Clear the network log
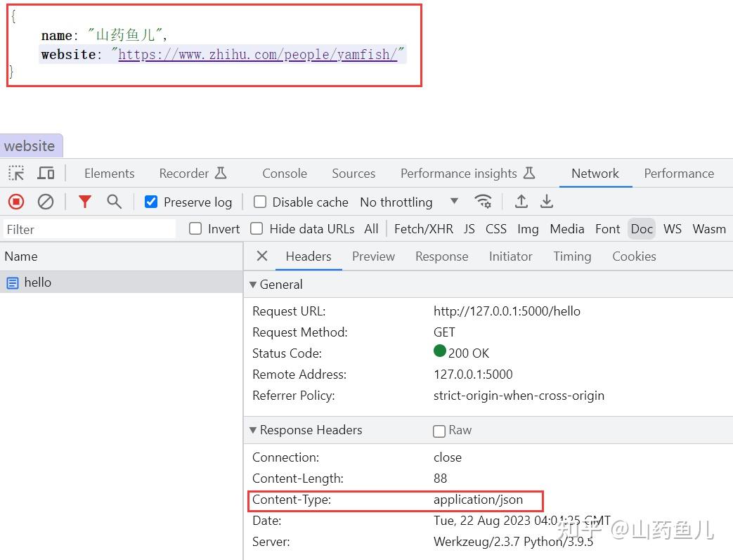Image resolution: width=733 pixels, height=560 pixels. tap(46, 202)
